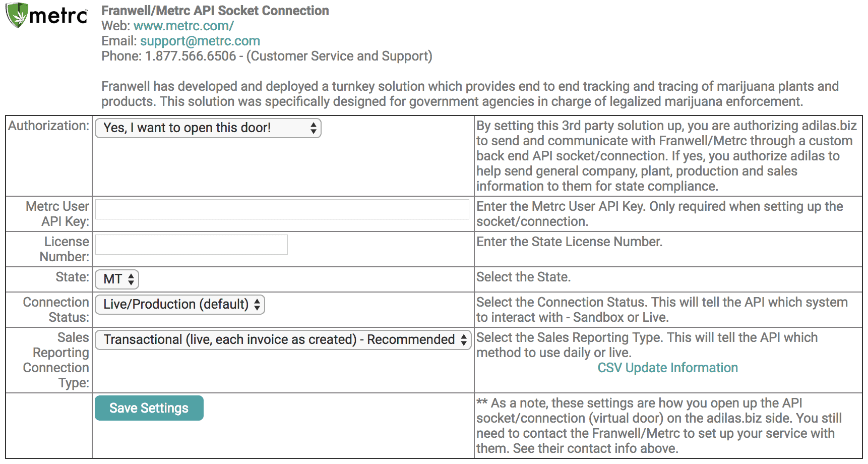Click the Authorization dropdown arrow icon
Screen dimensions: 868x464
click(x=313, y=128)
